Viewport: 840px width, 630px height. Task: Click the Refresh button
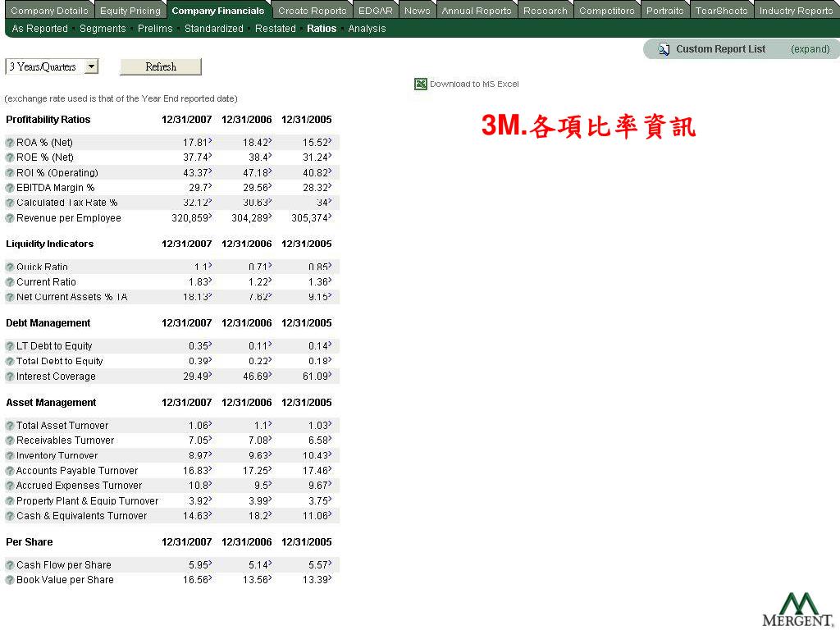(x=161, y=66)
